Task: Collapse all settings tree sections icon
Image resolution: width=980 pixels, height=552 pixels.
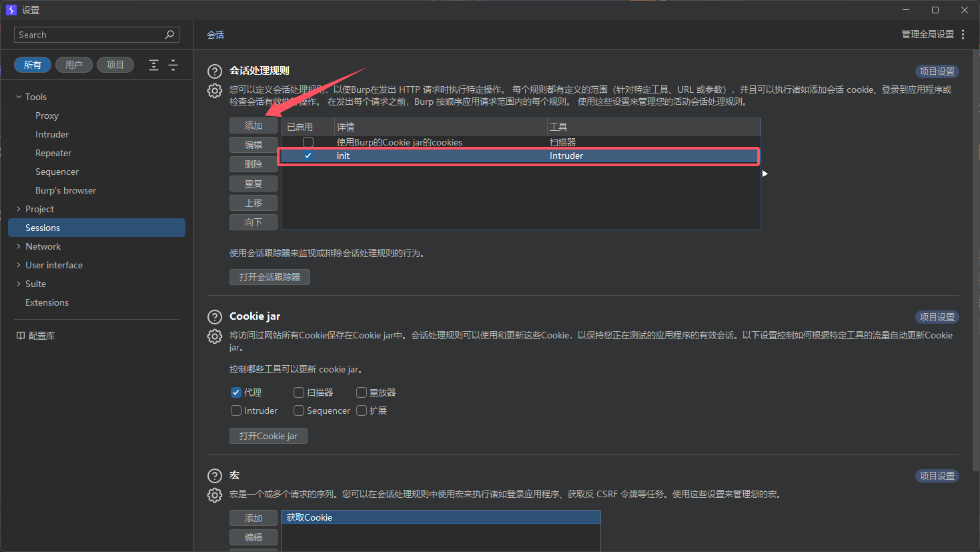Action: tap(173, 65)
